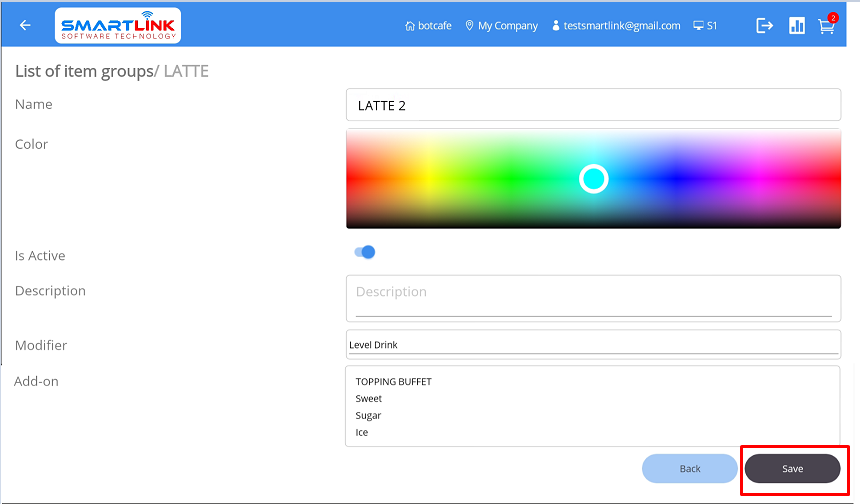Choose Sugar add-on option

[x=368, y=416]
